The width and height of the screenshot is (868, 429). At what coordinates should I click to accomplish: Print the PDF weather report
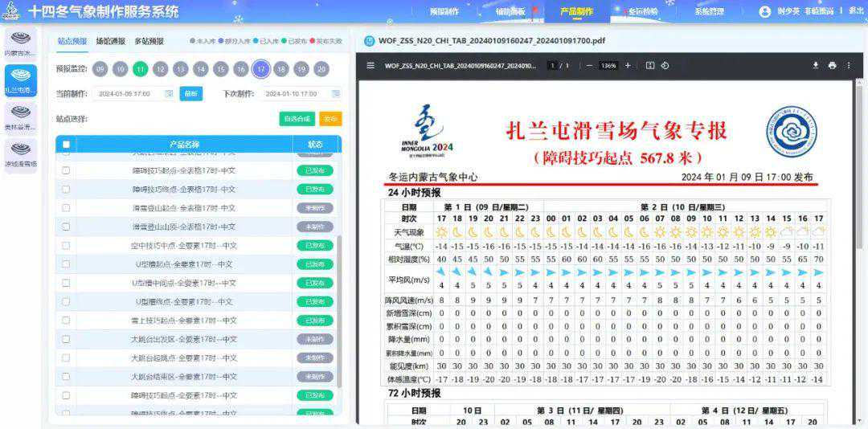(x=832, y=65)
